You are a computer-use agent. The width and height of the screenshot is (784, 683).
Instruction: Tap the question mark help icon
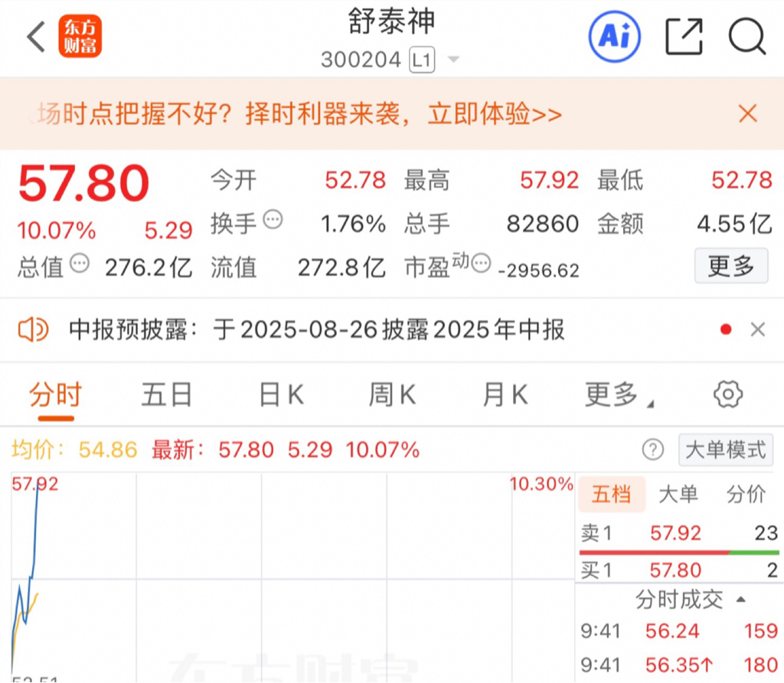pos(653,449)
